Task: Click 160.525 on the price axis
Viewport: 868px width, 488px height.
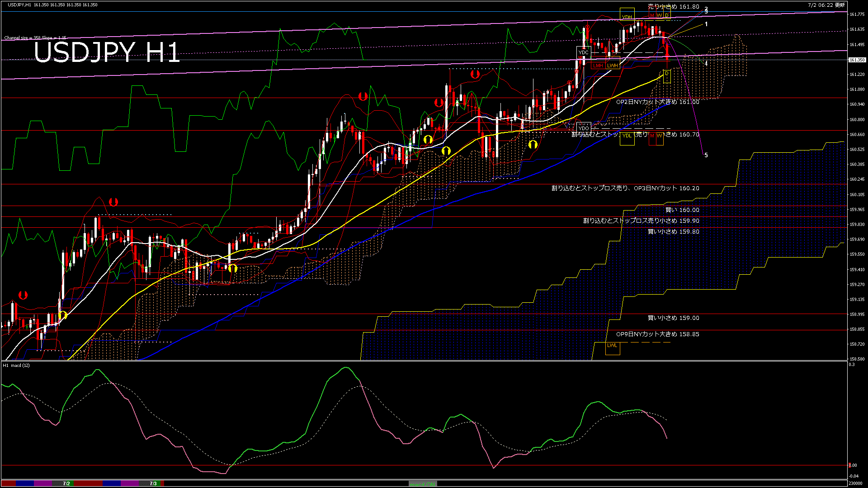Action: [x=857, y=150]
